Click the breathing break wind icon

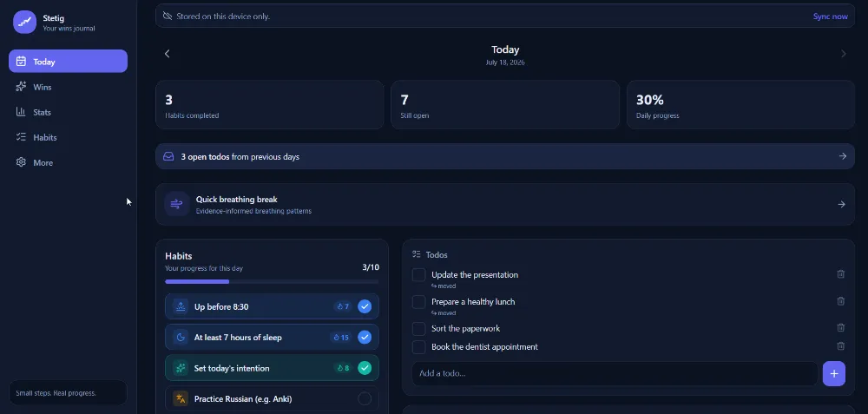[176, 204]
